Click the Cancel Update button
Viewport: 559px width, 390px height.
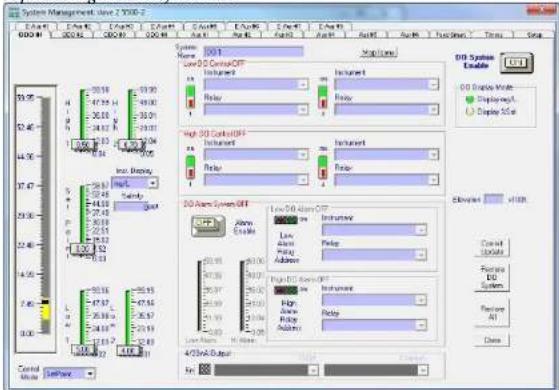pyautogui.click(x=492, y=247)
